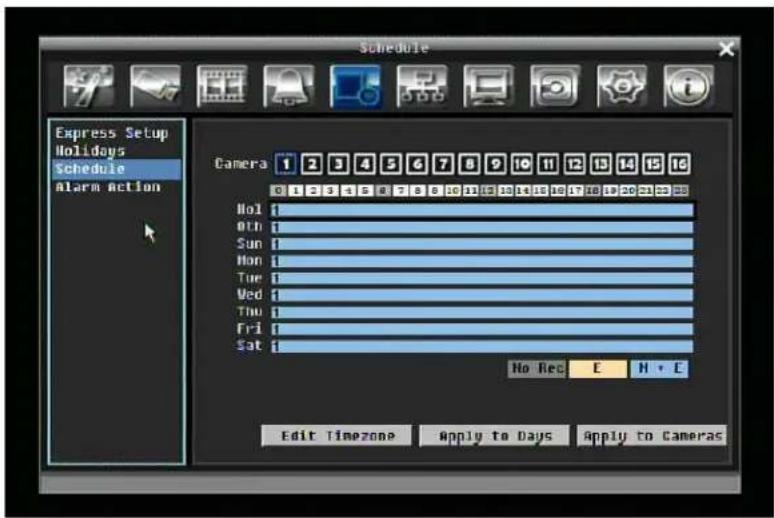This screenshot has width=774, height=518.
Task: Select camera 2
Action: click(x=312, y=164)
